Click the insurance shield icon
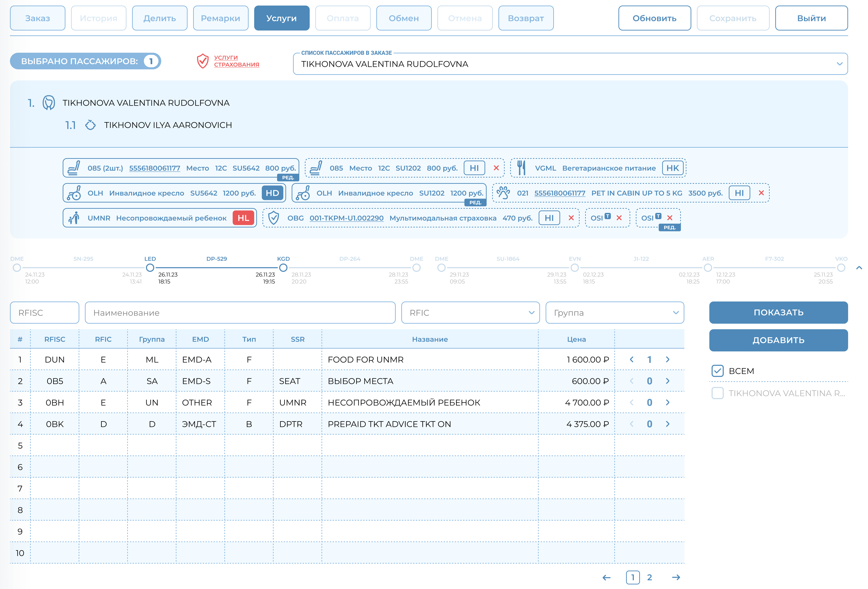 [x=202, y=61]
